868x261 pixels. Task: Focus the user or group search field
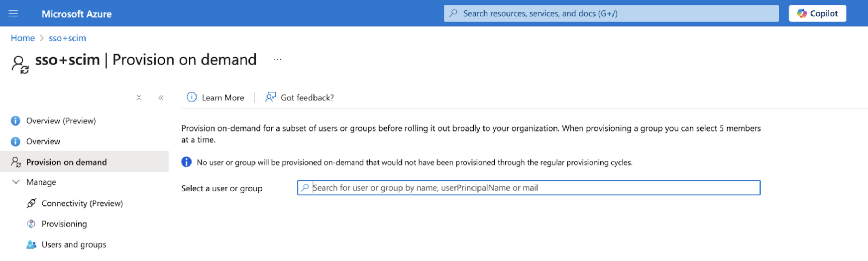click(x=529, y=187)
